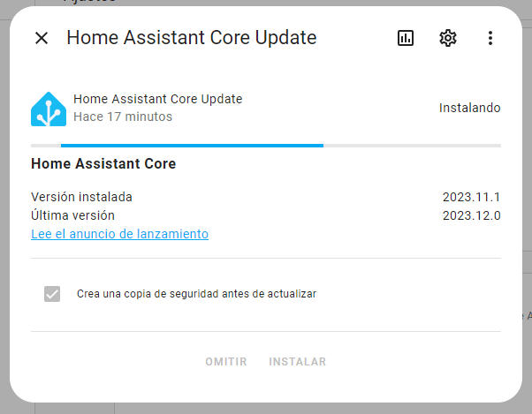Select installed version number 2023.11.1

pos(471,197)
